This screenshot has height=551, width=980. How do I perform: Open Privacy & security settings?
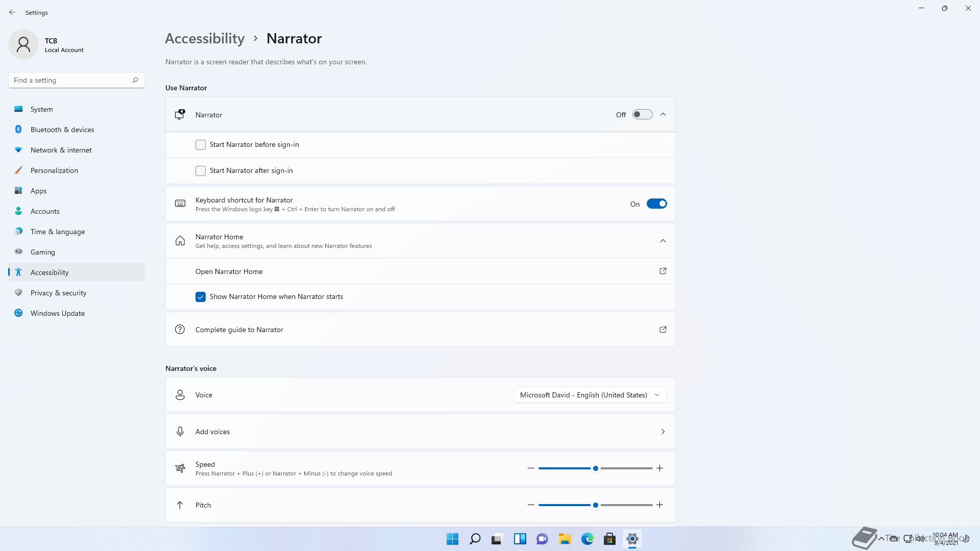click(77, 293)
